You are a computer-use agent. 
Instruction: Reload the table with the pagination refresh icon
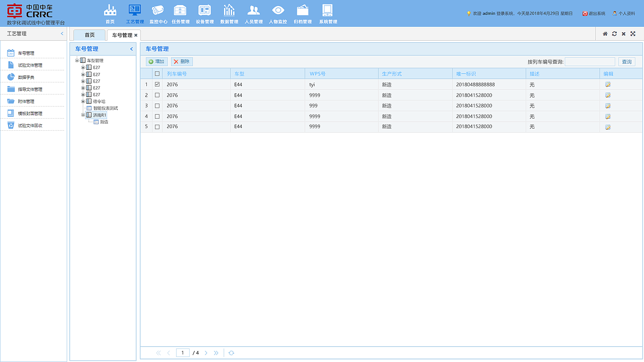[x=231, y=353]
